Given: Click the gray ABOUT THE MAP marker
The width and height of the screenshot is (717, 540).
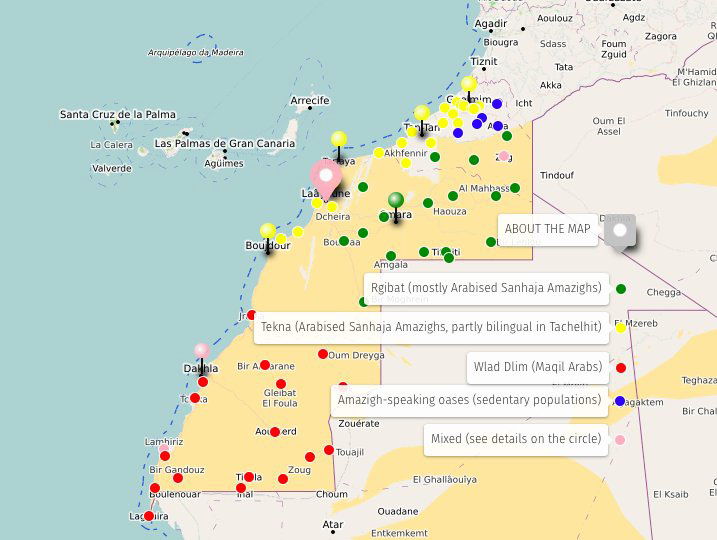Looking at the screenshot, I should [x=620, y=231].
